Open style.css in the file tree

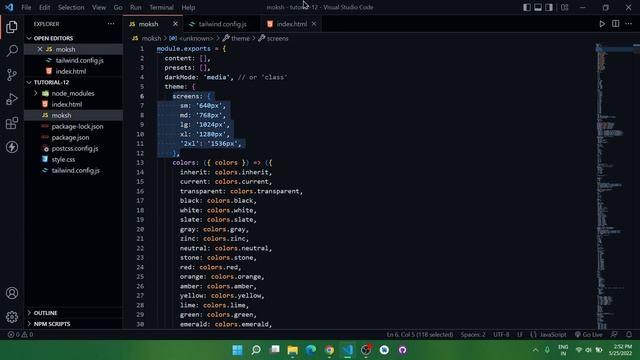tap(63, 159)
